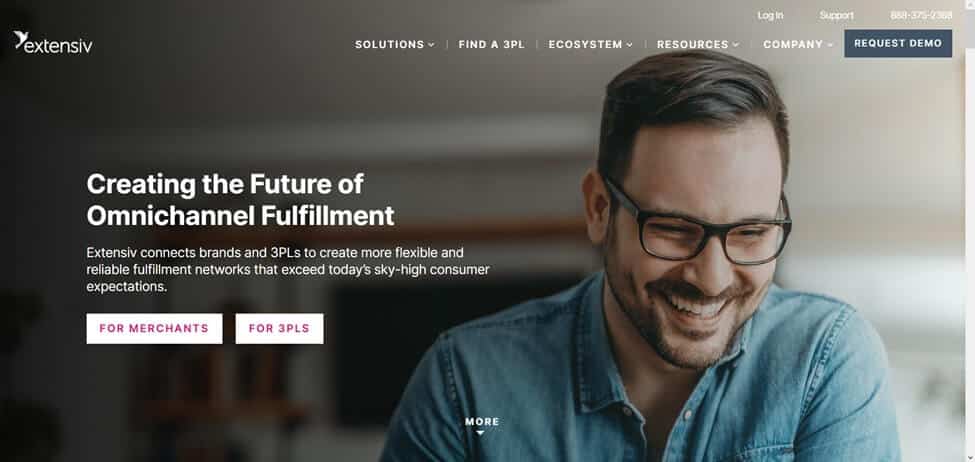Open the Ecosystem menu
The width and height of the screenshot is (975, 462).
click(x=591, y=45)
